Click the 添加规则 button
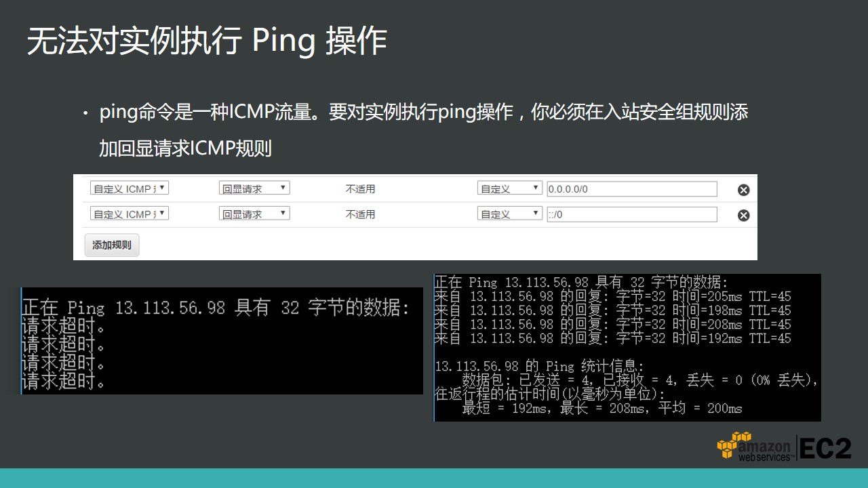Viewport: 868px width, 488px height. pyautogui.click(x=112, y=245)
